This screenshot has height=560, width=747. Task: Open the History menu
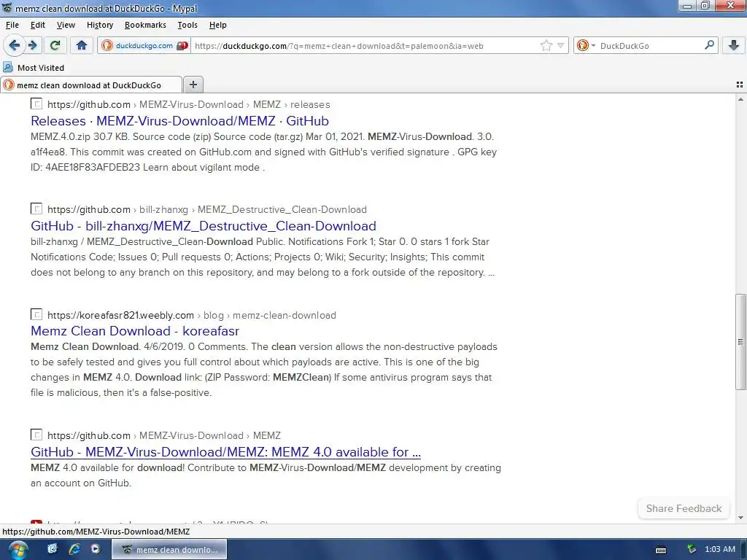(x=100, y=25)
